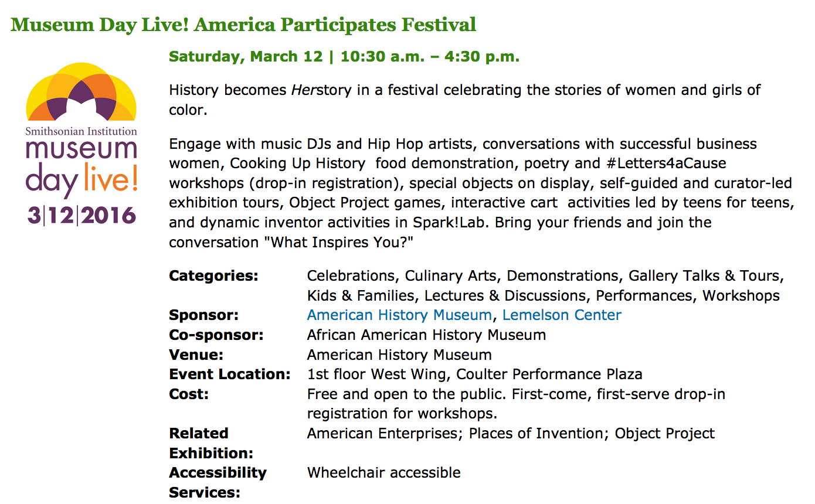This screenshot has height=504, width=815.
Task: Click African American History Museum co-sponsor text
Action: click(x=426, y=335)
